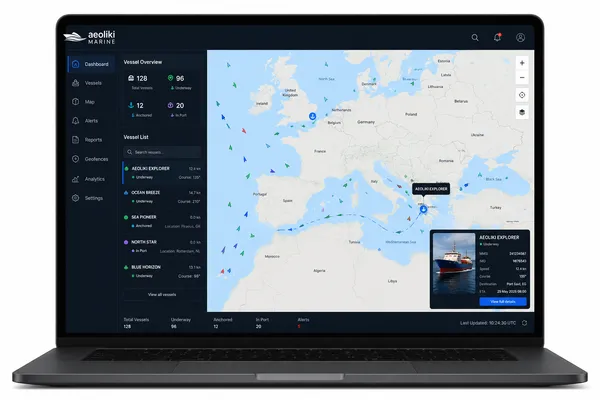Click the Map icon in the sidebar
The height and width of the screenshot is (400, 600).
point(76,101)
